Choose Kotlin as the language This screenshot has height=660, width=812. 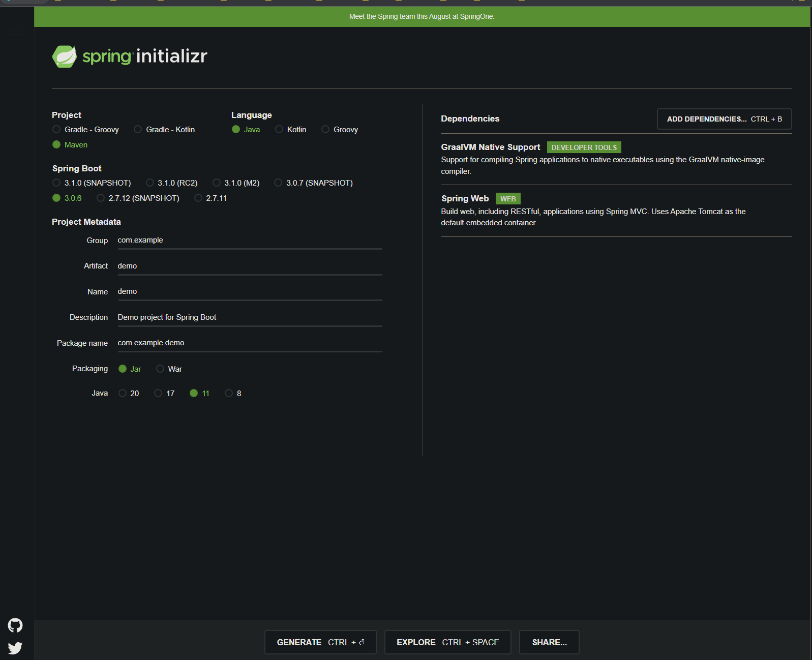point(291,130)
